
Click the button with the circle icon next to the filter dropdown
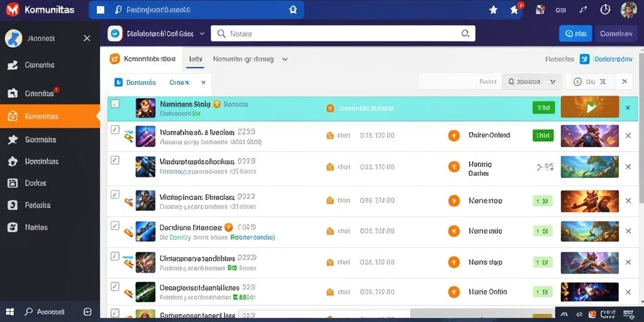pos(590,82)
